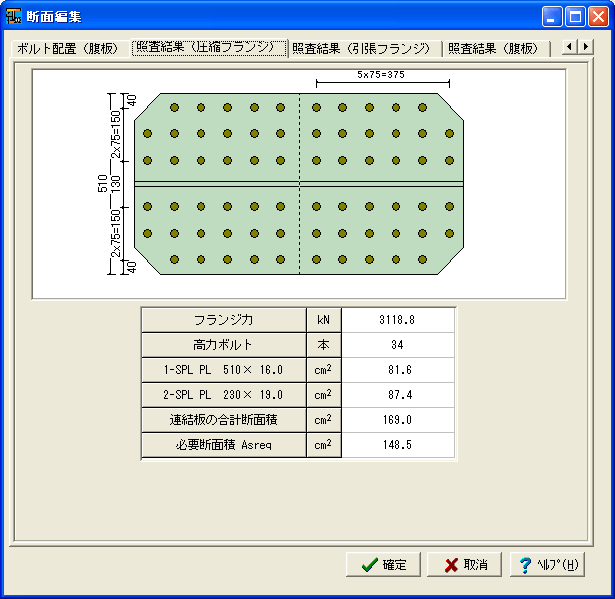Select the 照査結果（圧縮フランジ） tab
Screen dimensions: 615x599
209,48
